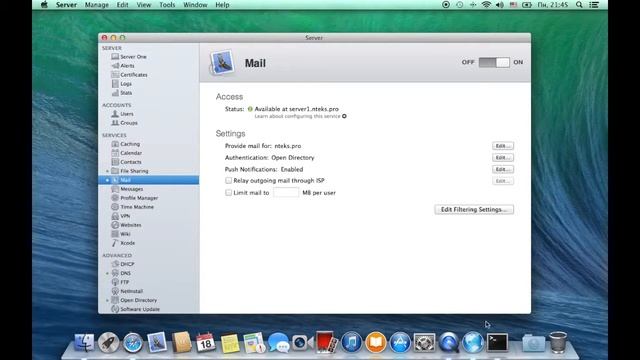640x360 pixels.
Task: Click the Mail service eagle stamp icon
Action: (222, 63)
